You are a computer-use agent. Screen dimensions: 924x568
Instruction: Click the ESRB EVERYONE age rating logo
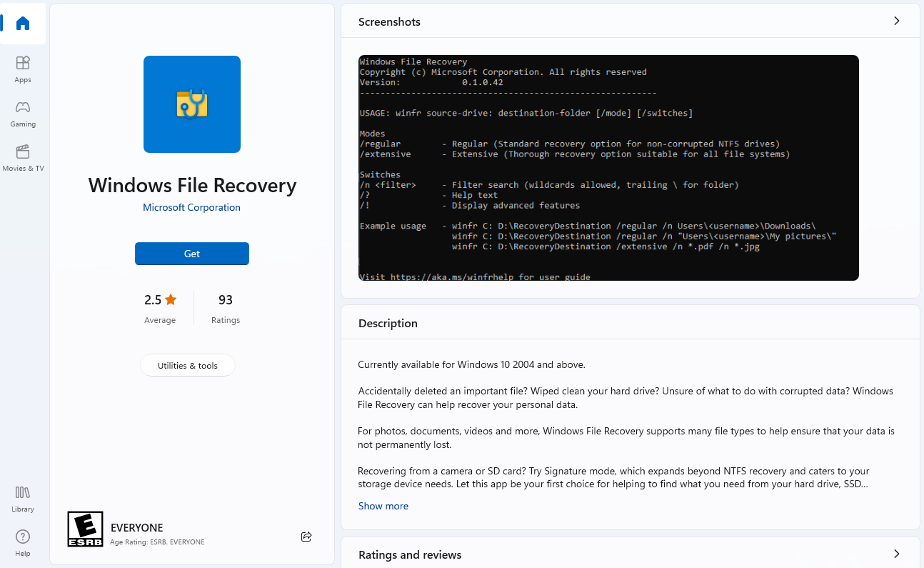point(85,529)
